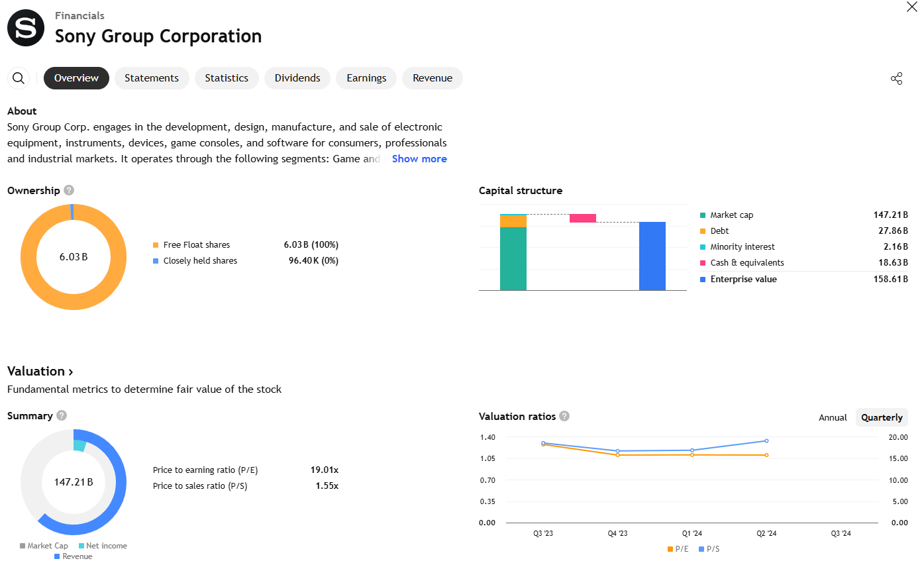Screen dimensions: 924x567
Task: Click the 18.63B Cash value
Action: [x=894, y=263]
